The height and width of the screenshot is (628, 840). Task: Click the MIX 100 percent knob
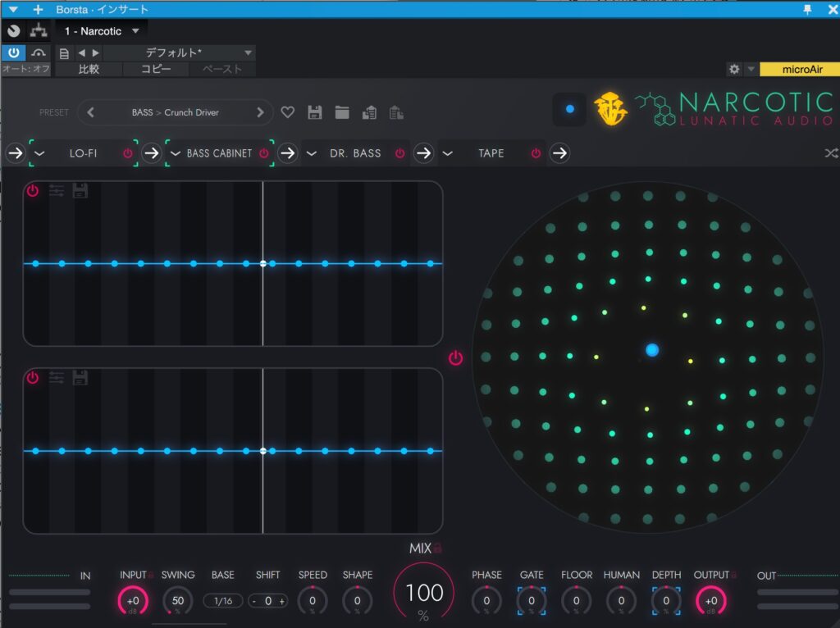[x=424, y=594]
